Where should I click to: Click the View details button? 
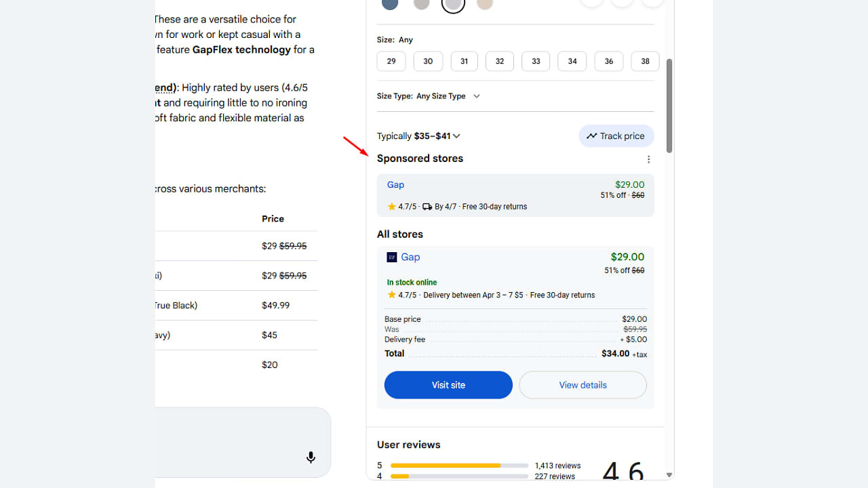tap(583, 385)
